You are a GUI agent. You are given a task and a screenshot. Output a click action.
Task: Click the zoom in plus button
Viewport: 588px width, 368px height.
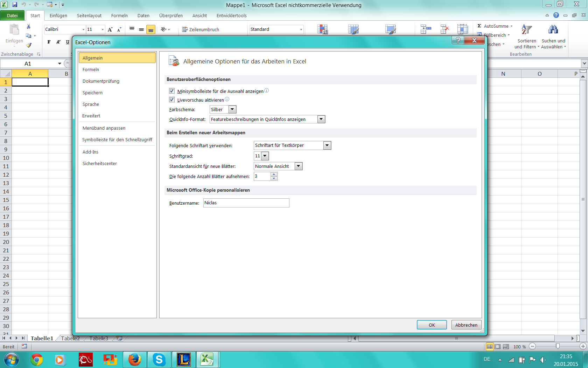point(583,346)
